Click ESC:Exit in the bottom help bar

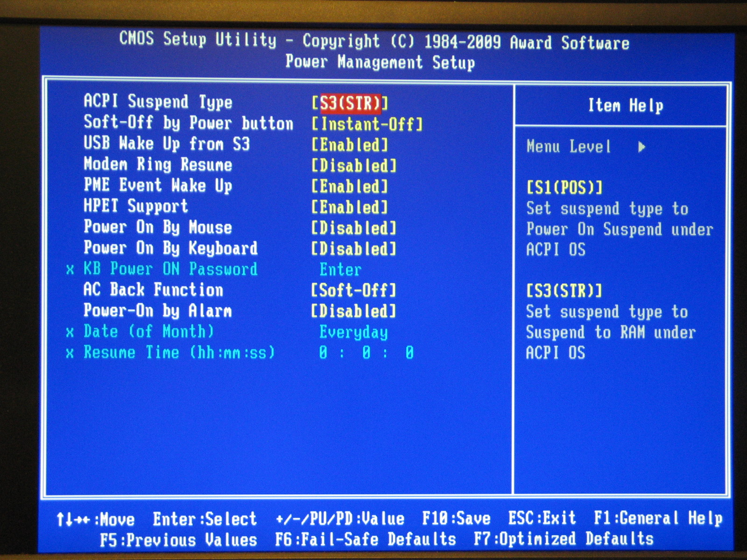pyautogui.click(x=542, y=518)
